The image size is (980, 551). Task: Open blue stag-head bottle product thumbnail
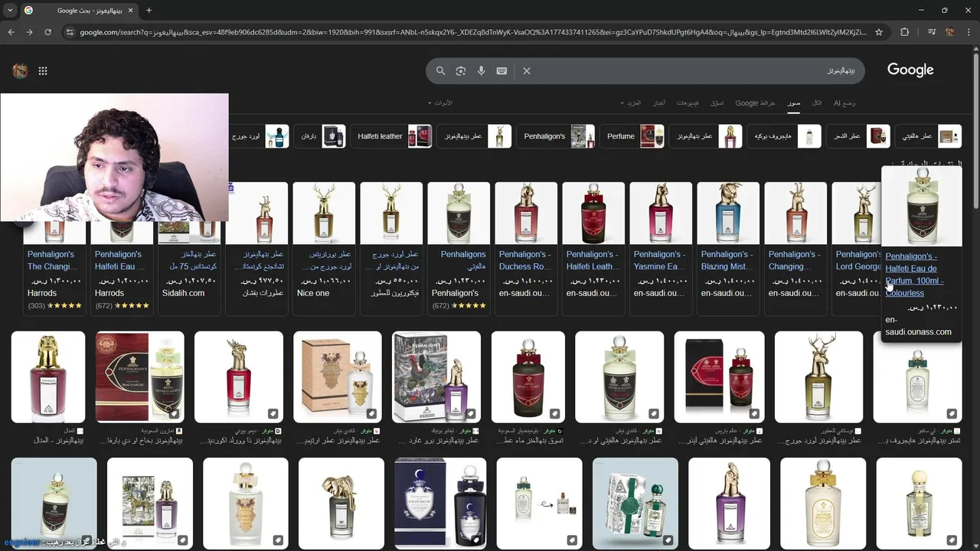pos(728,213)
